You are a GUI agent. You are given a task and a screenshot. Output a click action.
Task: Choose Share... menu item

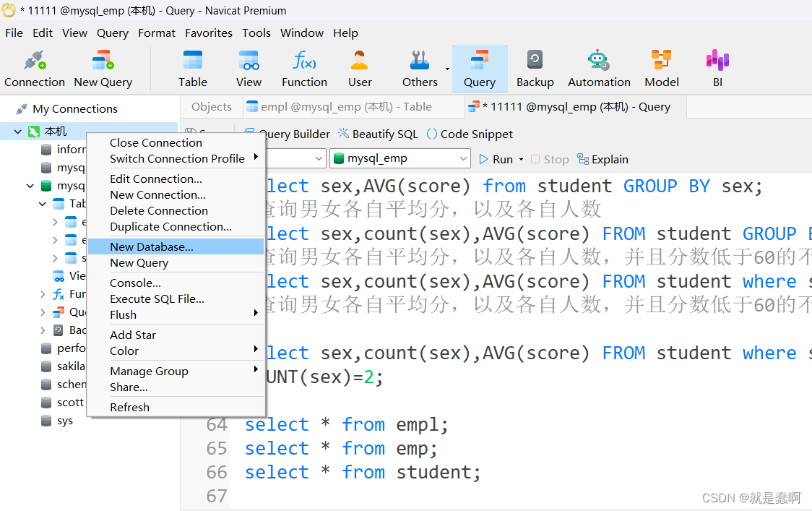click(x=176, y=387)
